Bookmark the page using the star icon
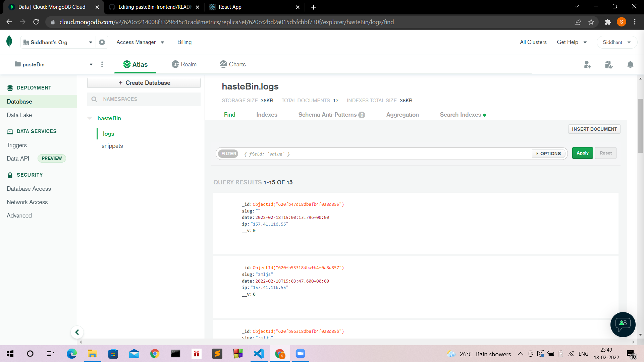This screenshot has width=644, height=362. (x=591, y=22)
